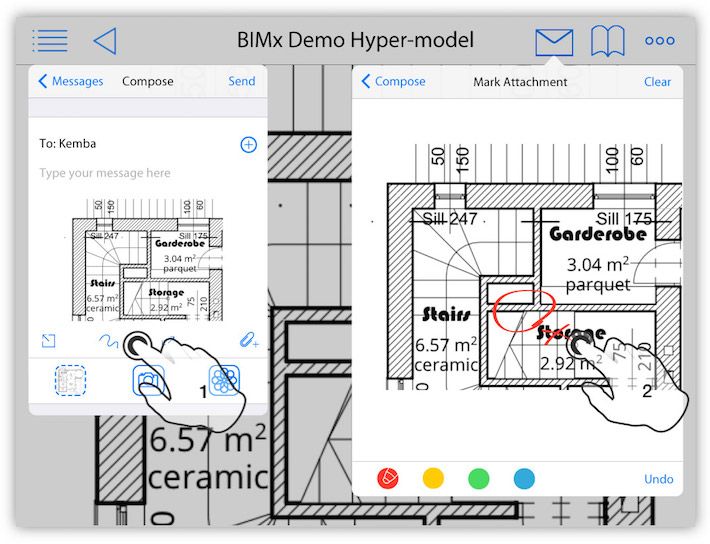Open the three-dots more options
Viewport: 710px width, 544px height.
pos(659,41)
